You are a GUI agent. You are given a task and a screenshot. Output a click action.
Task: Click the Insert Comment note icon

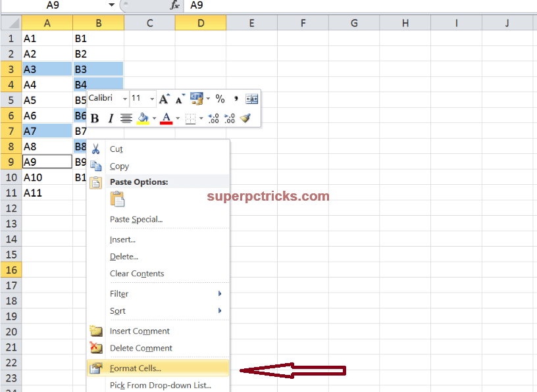tap(96, 331)
